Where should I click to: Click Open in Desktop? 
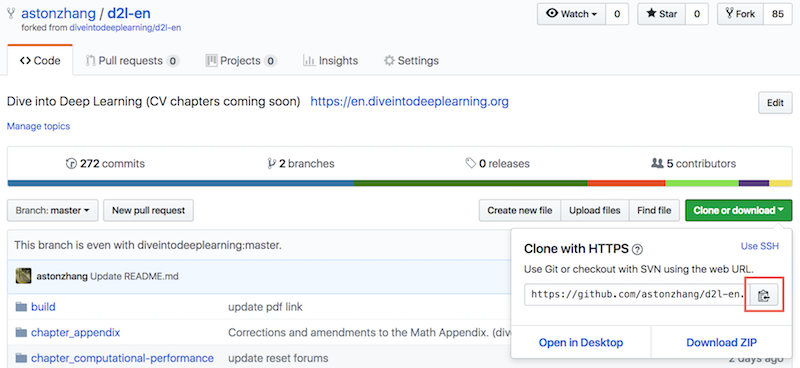coord(581,342)
